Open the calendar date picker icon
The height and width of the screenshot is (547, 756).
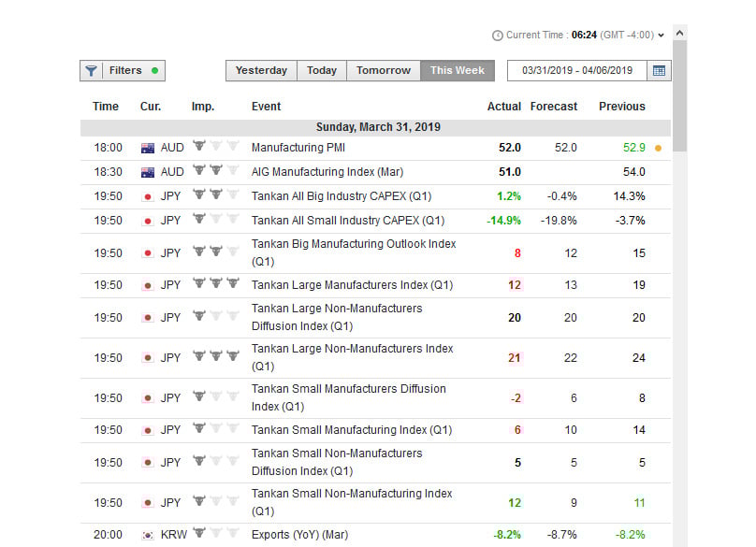tap(659, 71)
